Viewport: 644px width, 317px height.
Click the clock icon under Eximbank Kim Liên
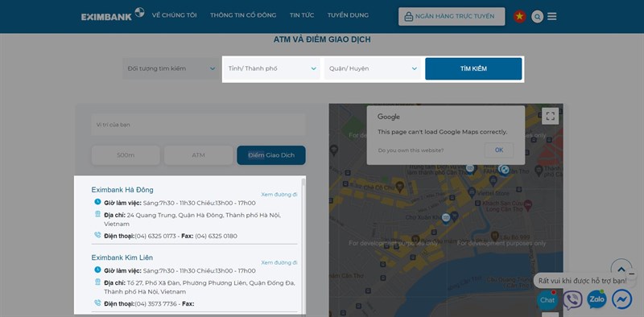[97, 270]
